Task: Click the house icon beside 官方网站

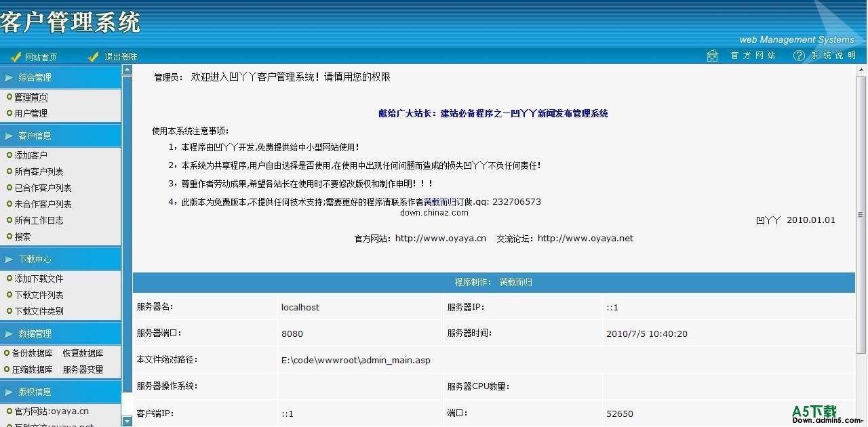Action: pyautogui.click(x=712, y=56)
